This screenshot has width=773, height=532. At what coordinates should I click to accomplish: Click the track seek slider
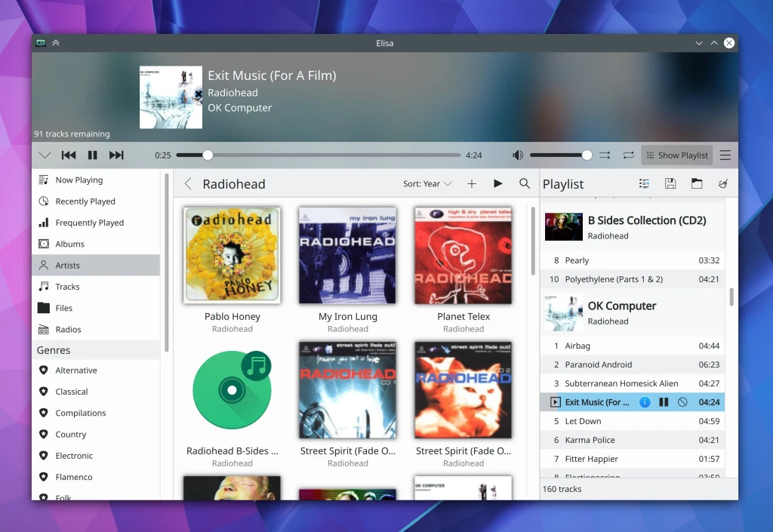tap(319, 155)
